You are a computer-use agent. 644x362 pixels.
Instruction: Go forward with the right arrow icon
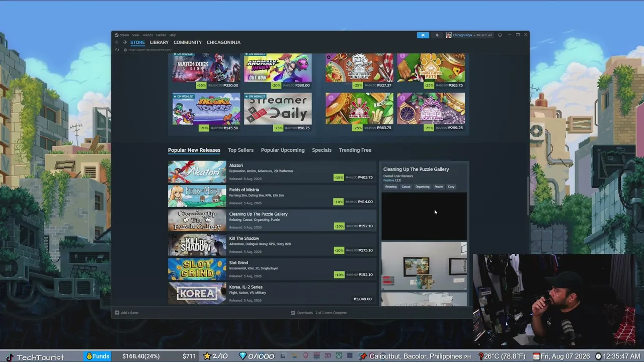coord(125,42)
